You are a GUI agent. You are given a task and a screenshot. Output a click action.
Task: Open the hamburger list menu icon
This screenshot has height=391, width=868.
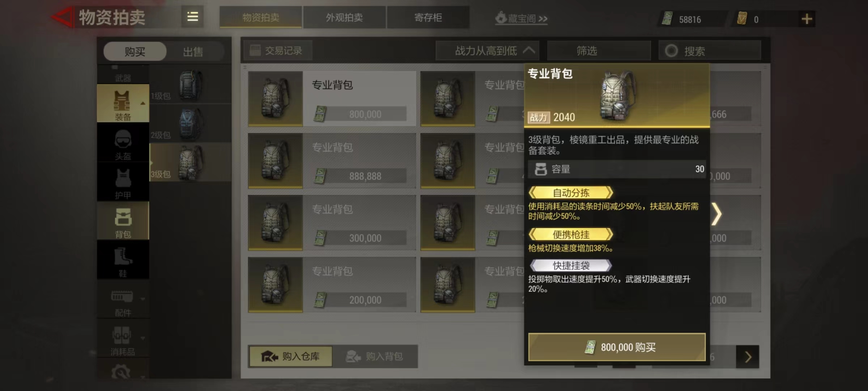click(192, 17)
